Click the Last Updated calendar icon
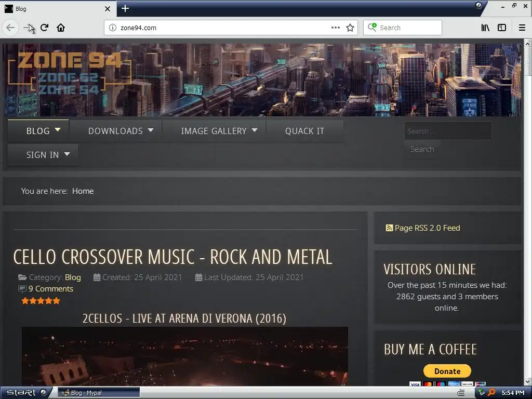This screenshot has width=532, height=399. (199, 277)
